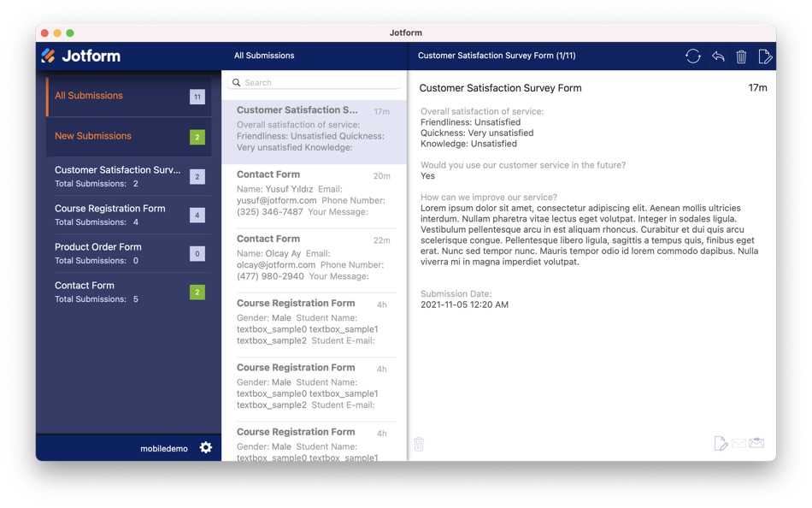Click the refresh submissions icon in the header
812x508 pixels.
tap(693, 56)
